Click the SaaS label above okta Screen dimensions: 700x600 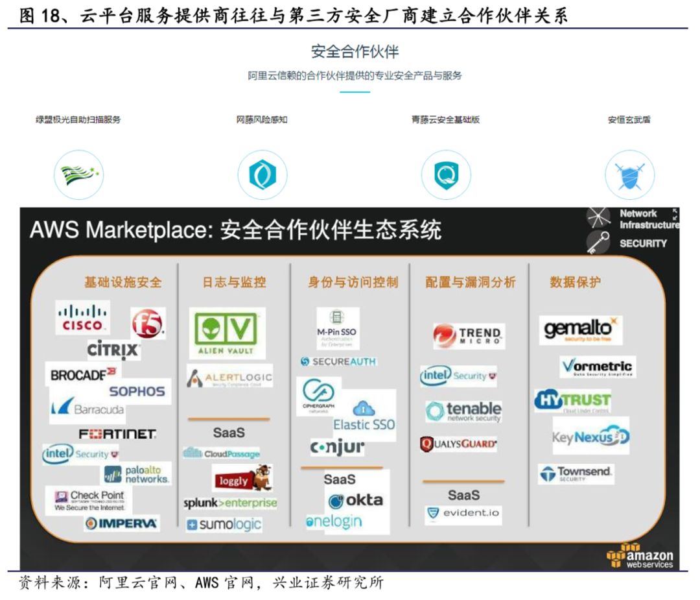(x=340, y=479)
